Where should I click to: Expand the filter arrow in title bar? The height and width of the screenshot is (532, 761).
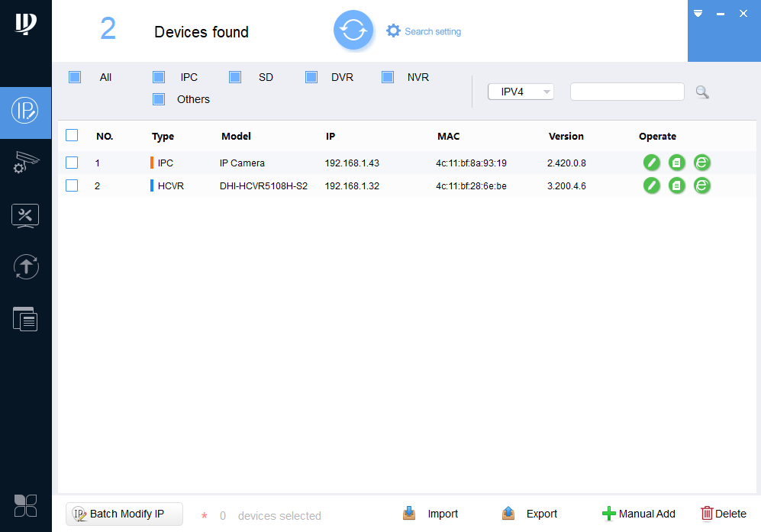[697, 13]
